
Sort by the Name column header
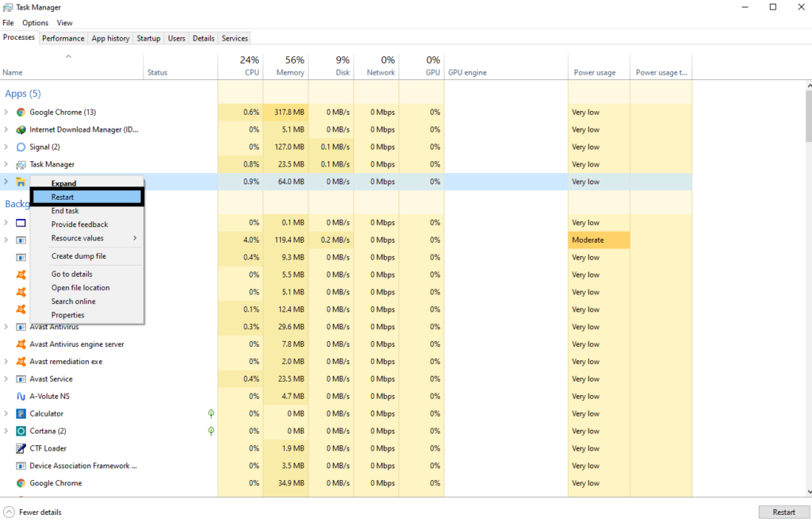(x=71, y=66)
